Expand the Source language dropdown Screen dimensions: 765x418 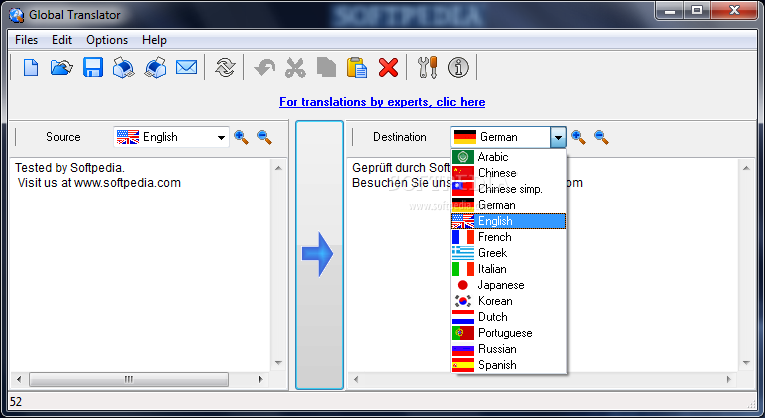pyautogui.click(x=221, y=138)
